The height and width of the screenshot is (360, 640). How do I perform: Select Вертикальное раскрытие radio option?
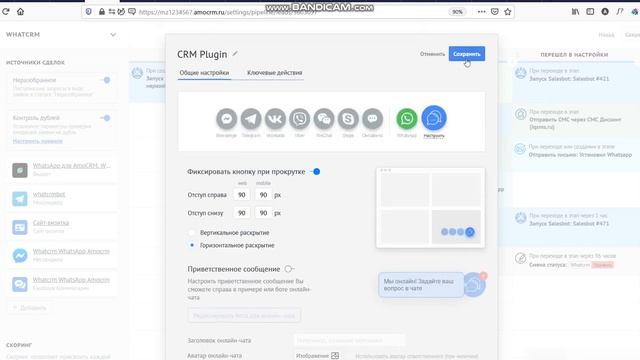pos(191,233)
